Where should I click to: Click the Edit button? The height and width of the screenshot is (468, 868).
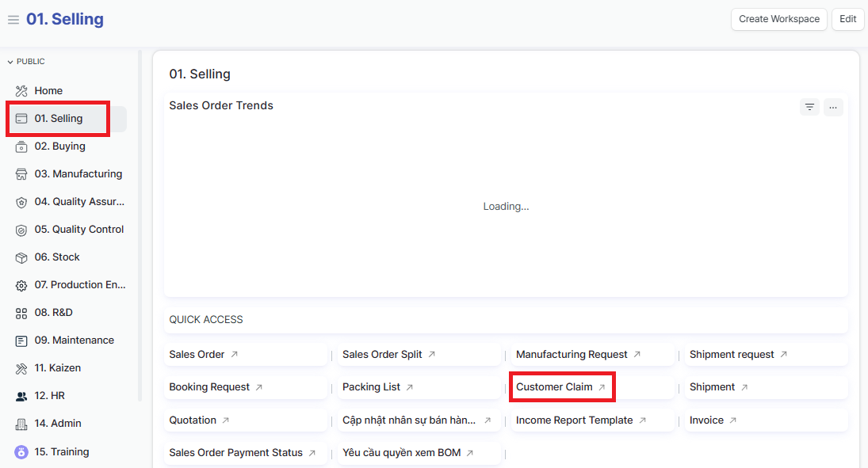point(847,19)
